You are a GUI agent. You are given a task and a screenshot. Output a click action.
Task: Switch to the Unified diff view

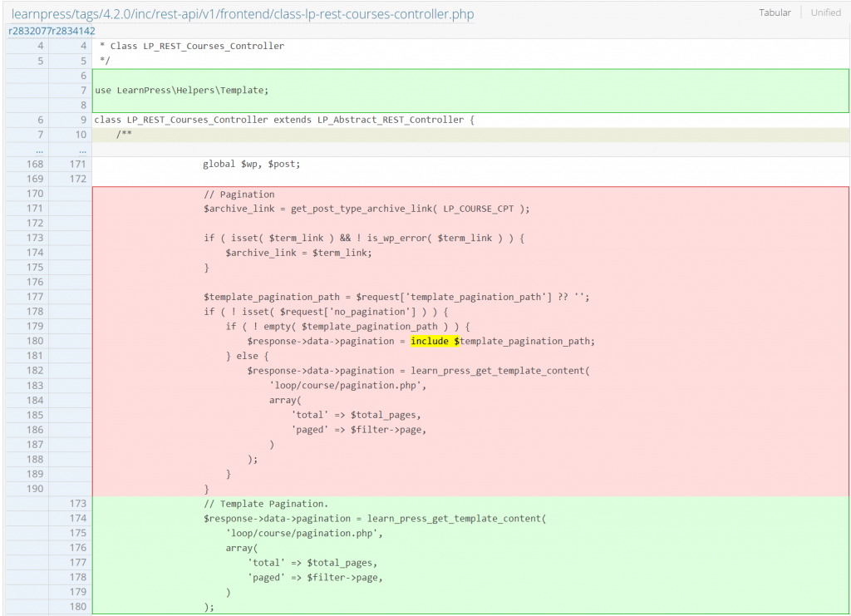pos(825,12)
